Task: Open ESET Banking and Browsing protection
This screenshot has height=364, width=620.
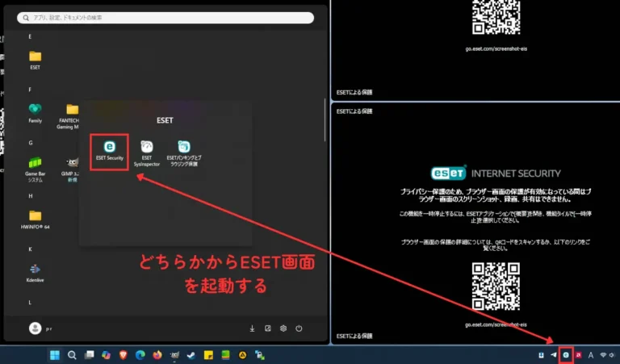Action: pos(184,153)
